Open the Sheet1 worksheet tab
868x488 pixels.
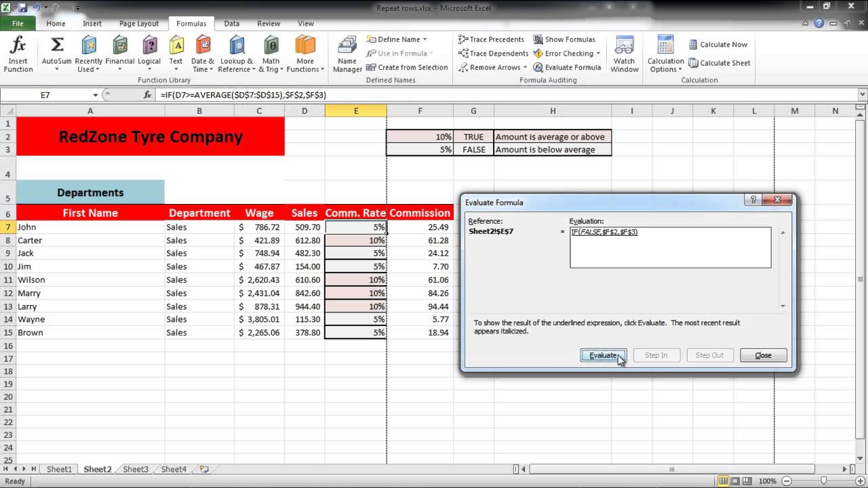click(x=59, y=469)
